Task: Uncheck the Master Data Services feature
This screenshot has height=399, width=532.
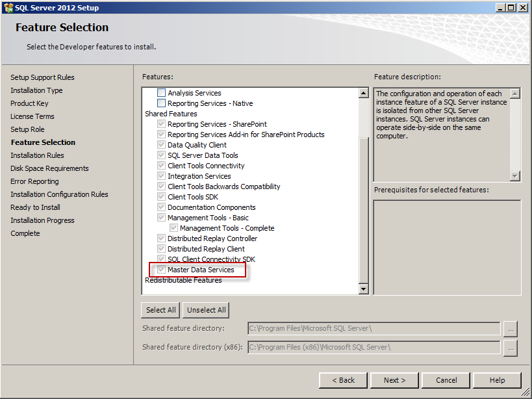Action: [160, 270]
